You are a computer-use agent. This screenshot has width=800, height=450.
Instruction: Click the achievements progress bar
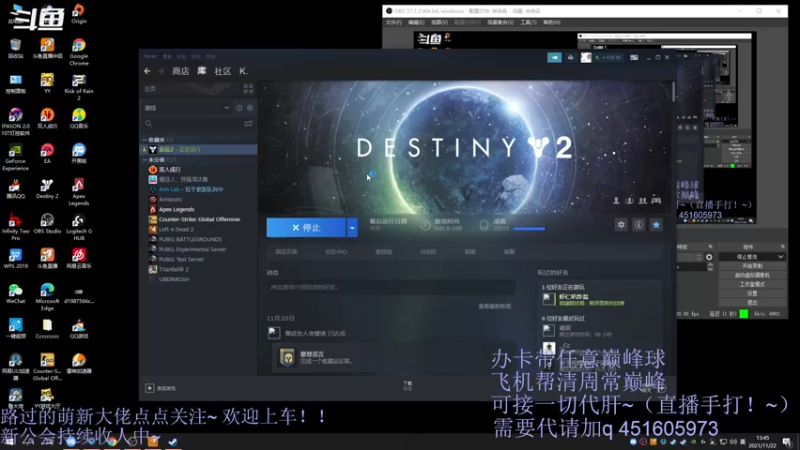pos(529,229)
